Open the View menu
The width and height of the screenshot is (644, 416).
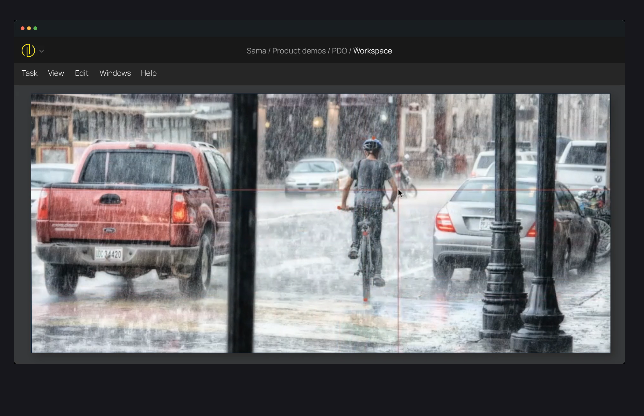click(x=56, y=73)
